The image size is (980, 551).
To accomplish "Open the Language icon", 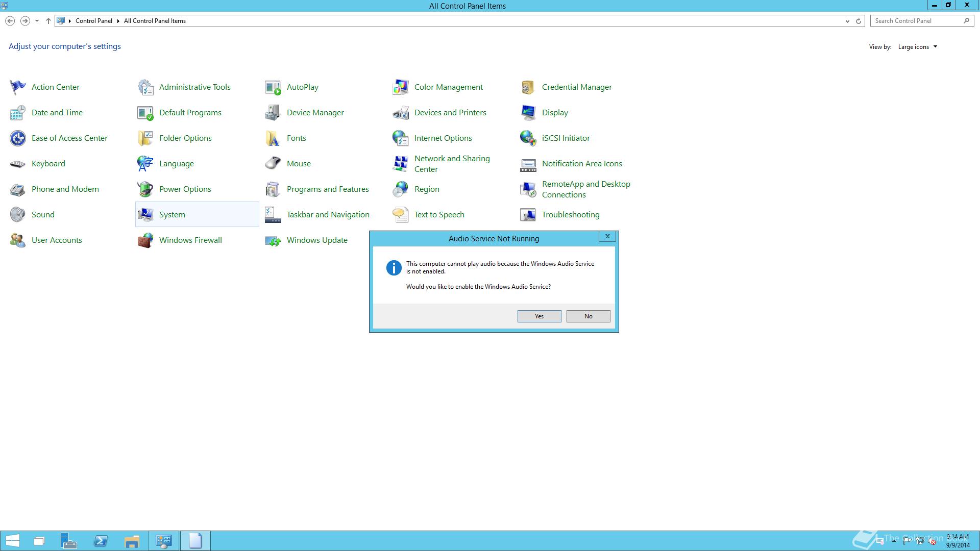I will (x=145, y=164).
